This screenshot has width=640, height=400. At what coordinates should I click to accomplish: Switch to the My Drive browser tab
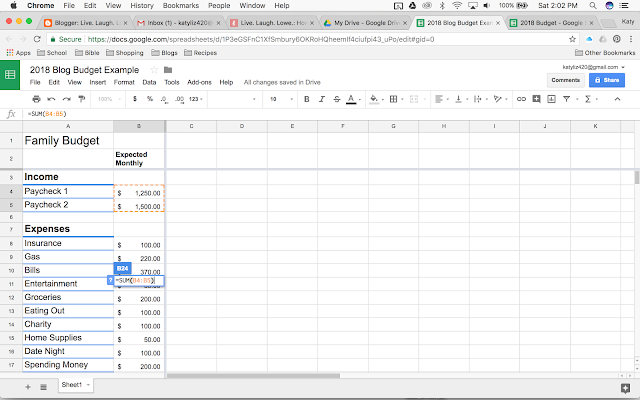pos(366,23)
